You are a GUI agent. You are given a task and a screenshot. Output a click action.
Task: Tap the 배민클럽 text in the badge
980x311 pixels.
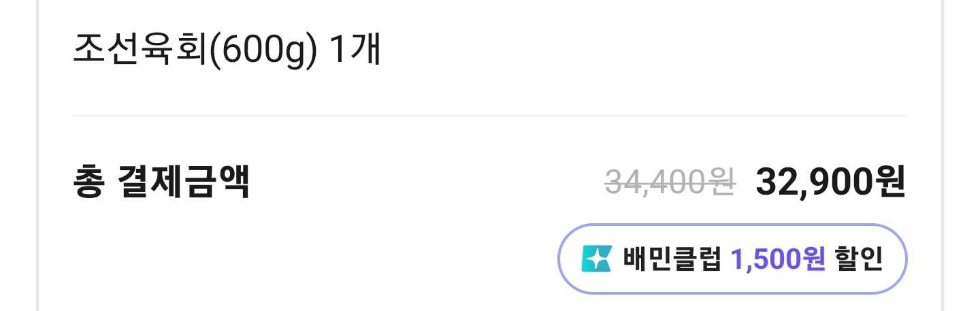[x=671, y=259]
